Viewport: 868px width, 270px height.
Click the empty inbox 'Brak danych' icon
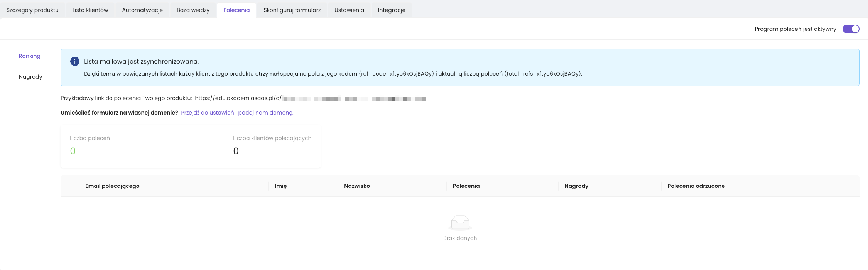(460, 223)
